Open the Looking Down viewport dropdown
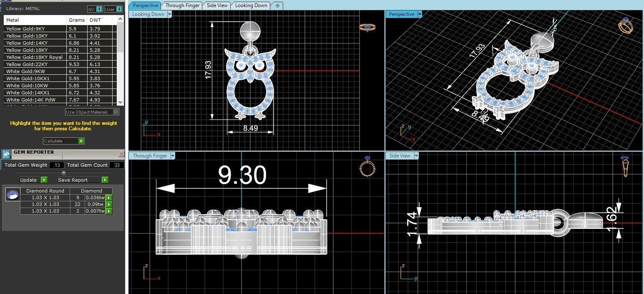644x294 pixels. pyautogui.click(x=169, y=14)
